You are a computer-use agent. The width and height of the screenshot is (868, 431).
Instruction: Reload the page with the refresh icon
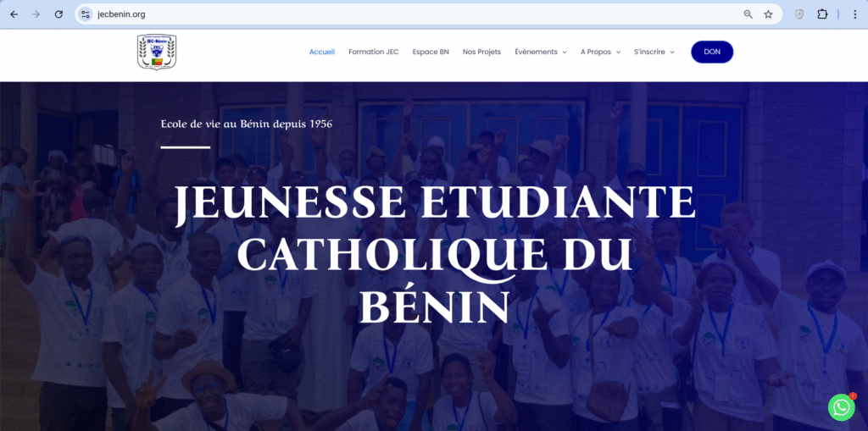(x=58, y=14)
